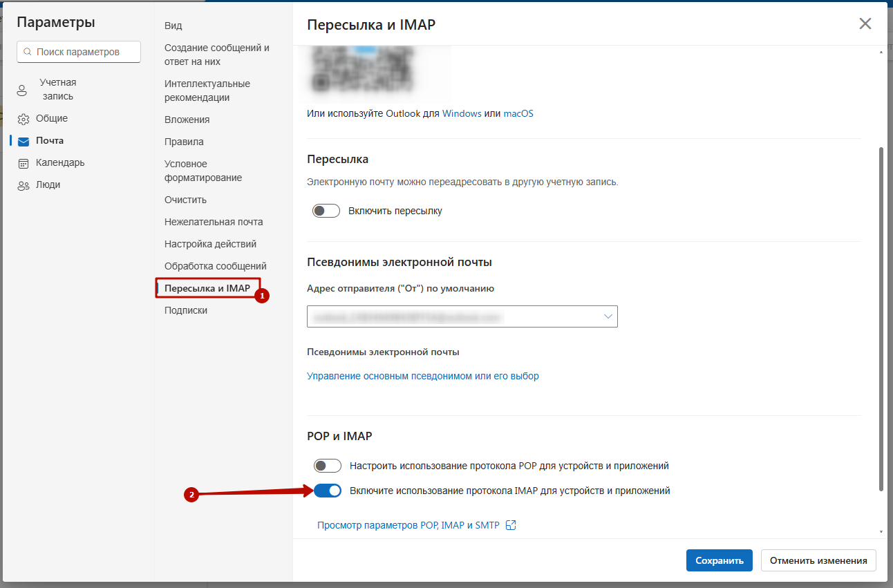Click the Account person icon
Image resolution: width=893 pixels, height=588 pixels.
point(22,90)
